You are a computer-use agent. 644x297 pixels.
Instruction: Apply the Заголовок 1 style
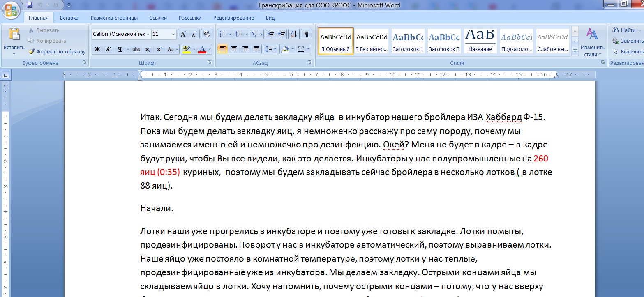tap(408, 41)
